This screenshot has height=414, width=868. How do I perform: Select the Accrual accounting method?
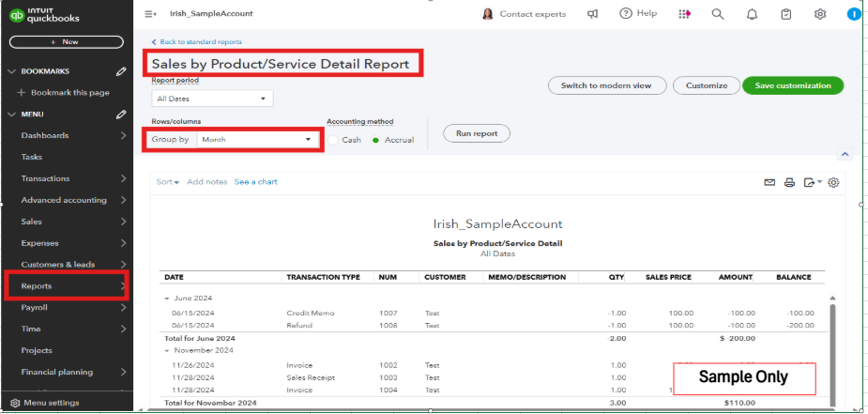tap(376, 141)
